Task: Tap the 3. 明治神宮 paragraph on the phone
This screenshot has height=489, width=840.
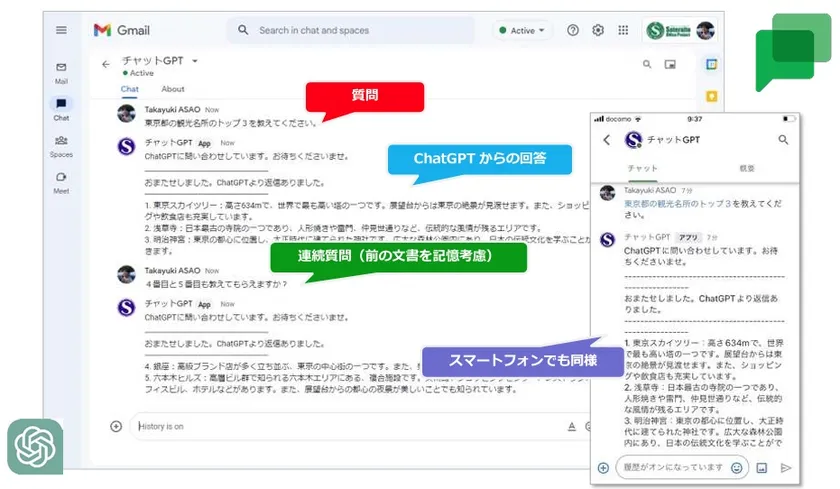Action: click(703, 432)
